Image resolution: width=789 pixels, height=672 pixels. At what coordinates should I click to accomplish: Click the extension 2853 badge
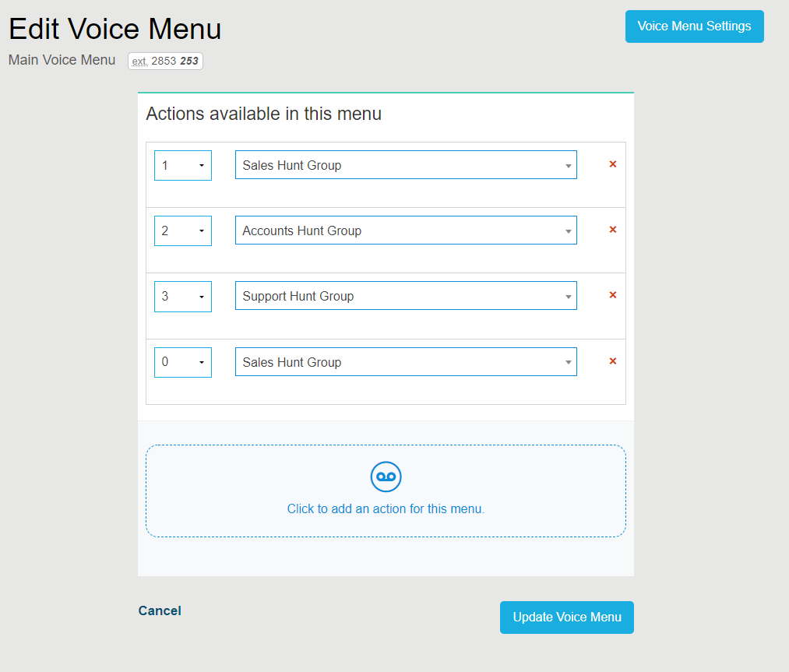pos(165,60)
